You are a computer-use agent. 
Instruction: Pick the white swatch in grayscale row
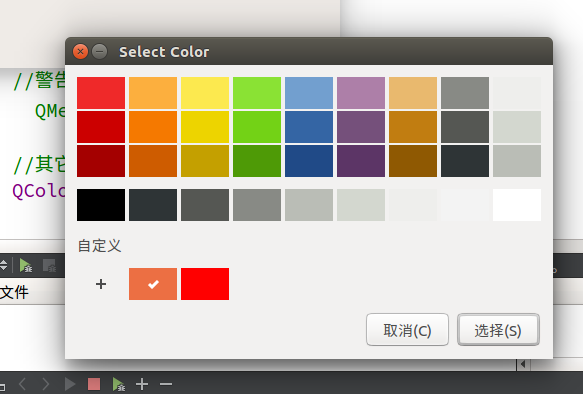coord(517,205)
